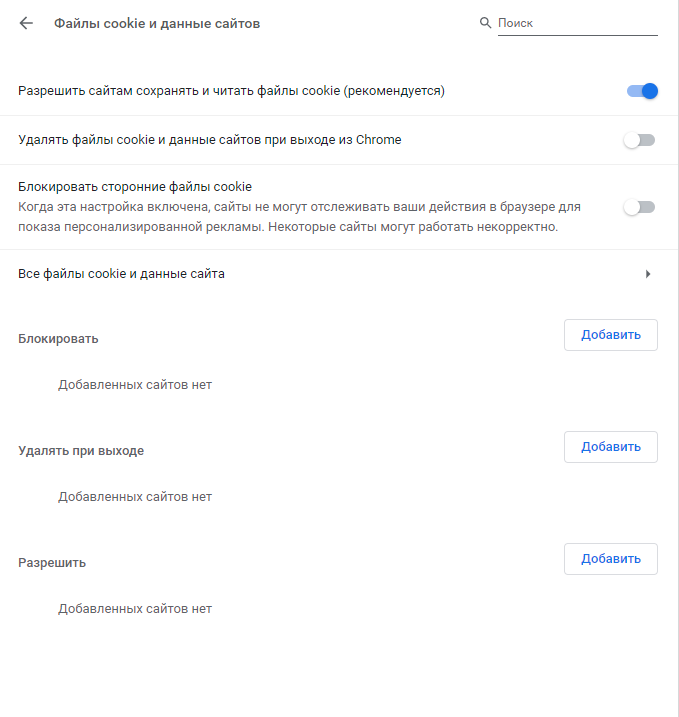The width and height of the screenshot is (679, 717).
Task: Click the Разрешить section heading
Action: [52, 563]
